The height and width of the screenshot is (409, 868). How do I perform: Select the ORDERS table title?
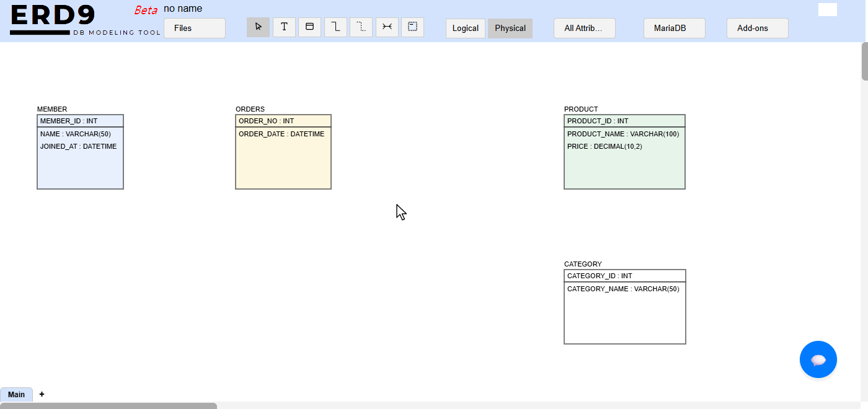click(250, 109)
